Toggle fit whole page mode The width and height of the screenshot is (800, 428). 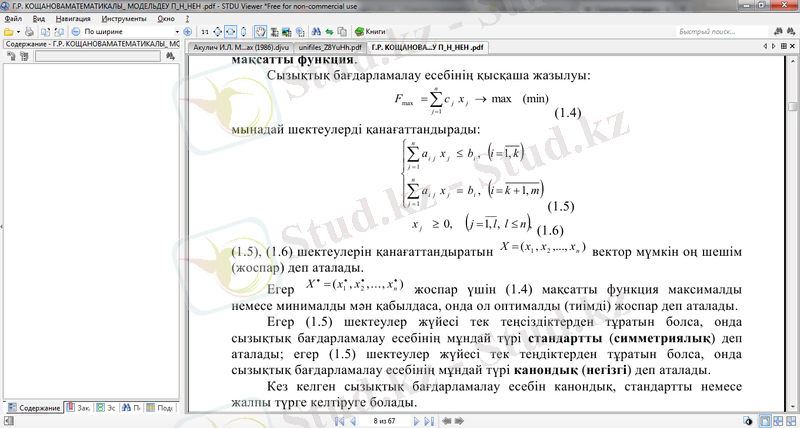[218, 32]
